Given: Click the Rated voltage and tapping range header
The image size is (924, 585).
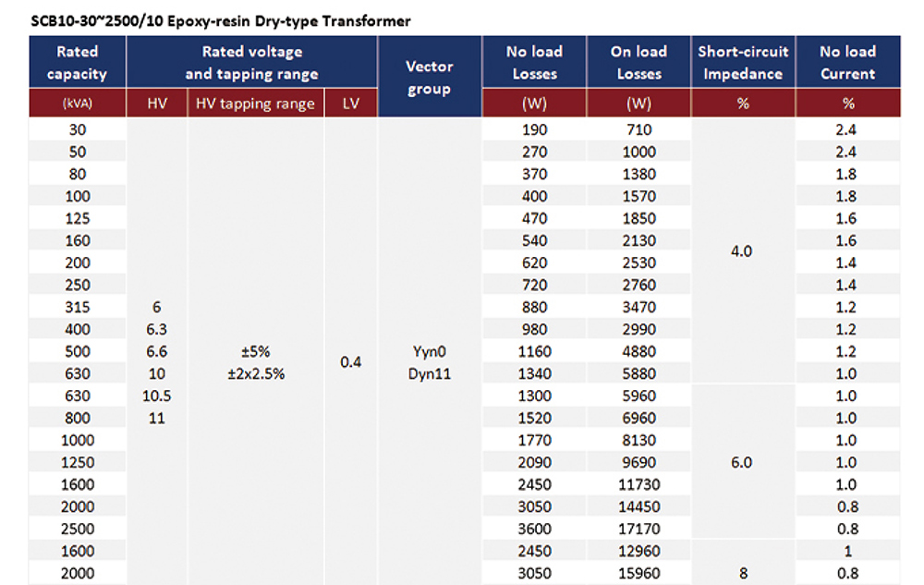Looking at the screenshot, I should [251, 63].
